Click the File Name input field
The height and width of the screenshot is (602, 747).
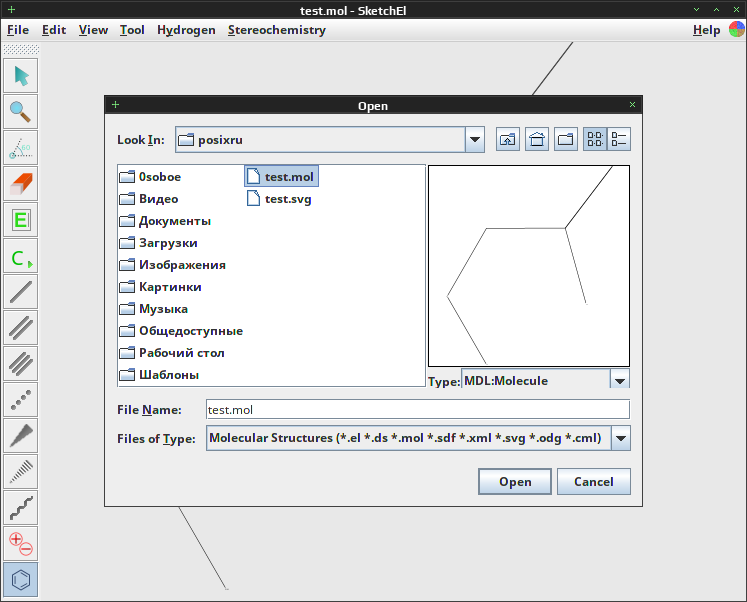click(418, 410)
